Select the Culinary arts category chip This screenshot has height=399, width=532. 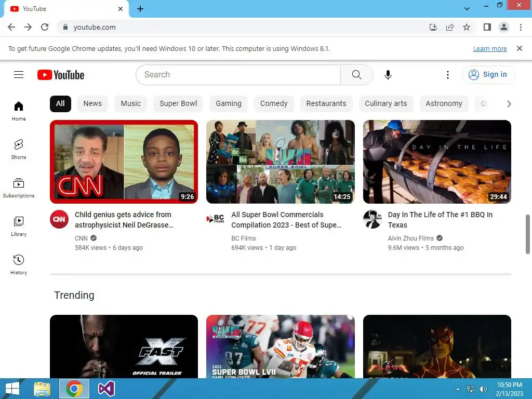pyautogui.click(x=386, y=103)
